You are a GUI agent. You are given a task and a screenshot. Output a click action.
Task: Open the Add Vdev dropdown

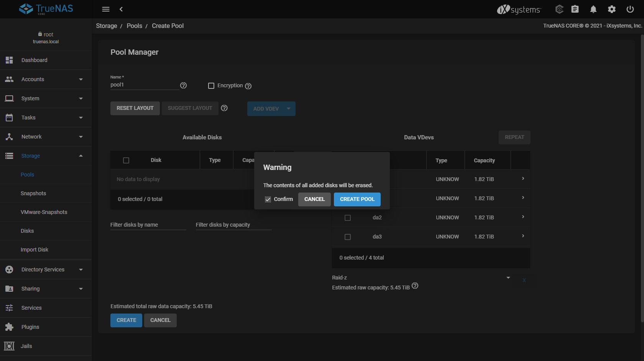click(271, 109)
